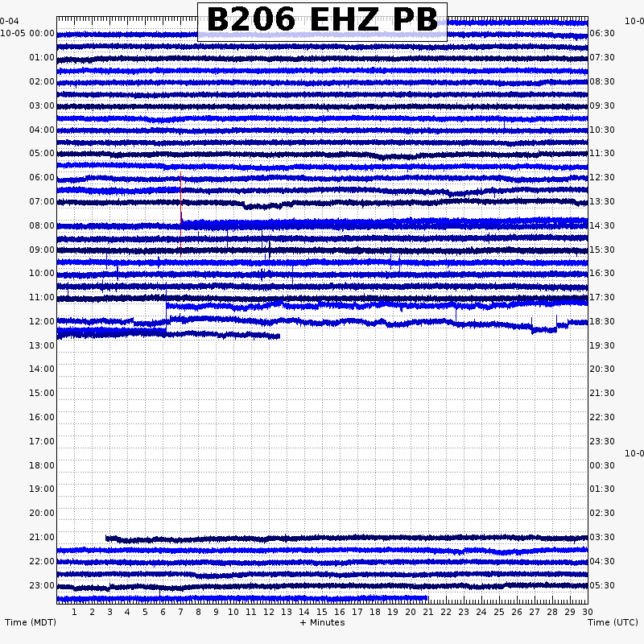Click the '+ Minutes' axis caption
Image resolution: width=644 pixels, height=644 pixels.
click(x=323, y=622)
